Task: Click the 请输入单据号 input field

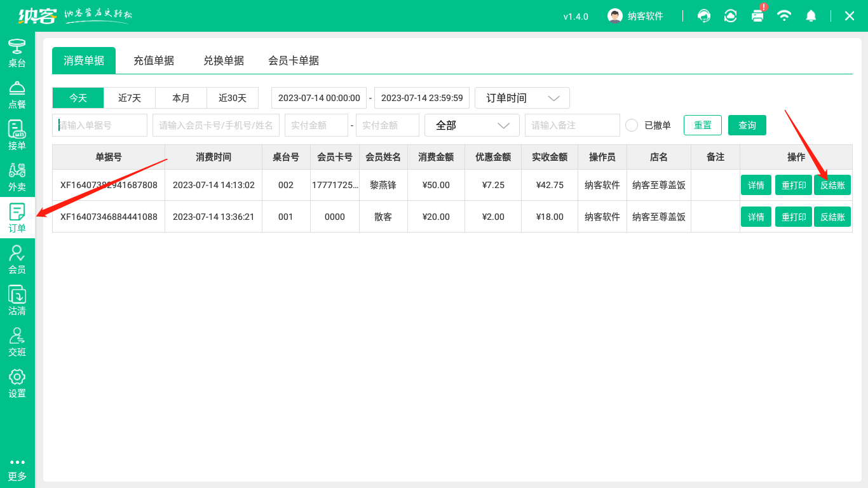Action: (100, 125)
